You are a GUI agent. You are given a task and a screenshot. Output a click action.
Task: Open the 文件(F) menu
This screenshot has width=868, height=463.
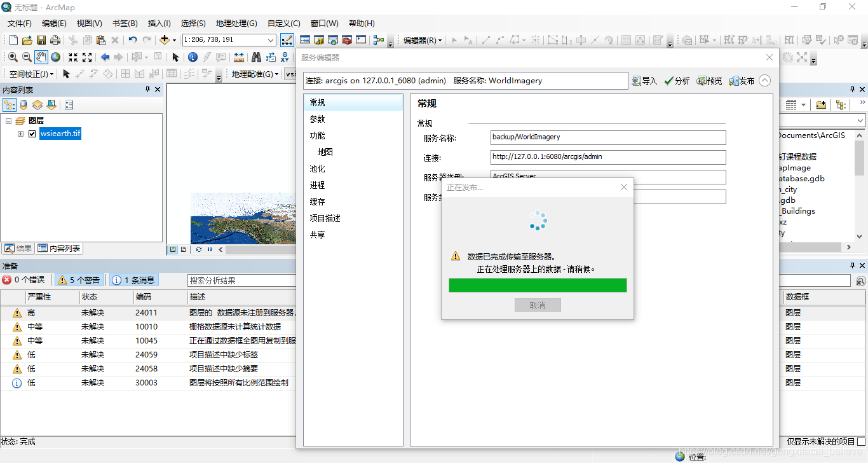coord(20,23)
